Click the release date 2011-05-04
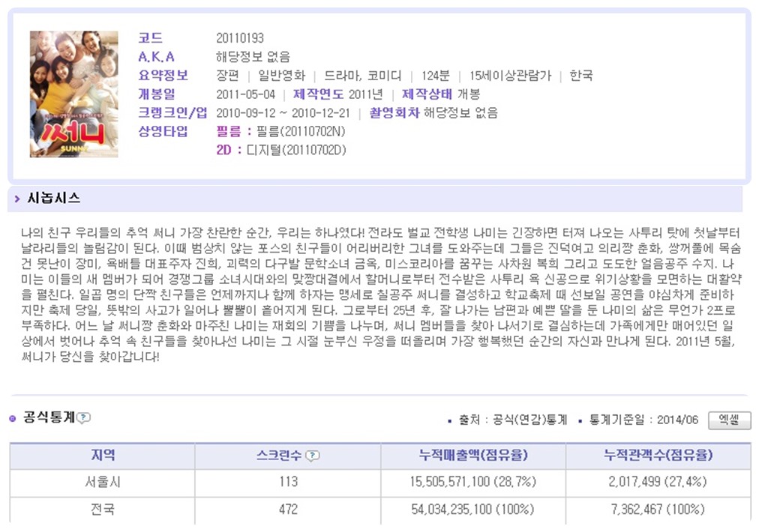This screenshot has height=532, width=759. click(245, 94)
